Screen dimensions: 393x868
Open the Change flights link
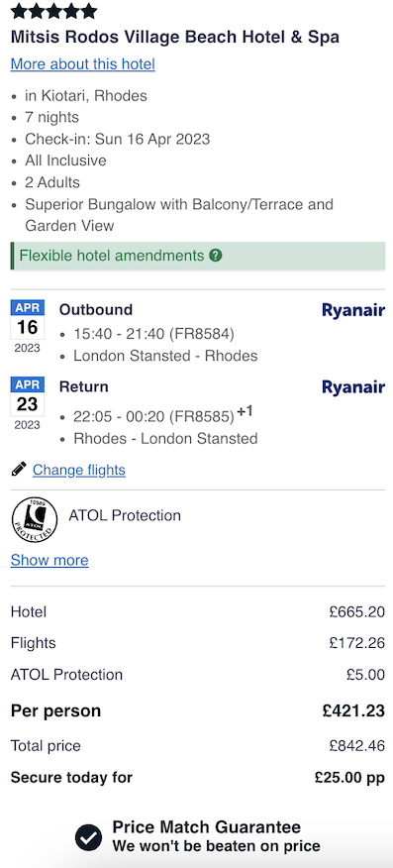(79, 470)
